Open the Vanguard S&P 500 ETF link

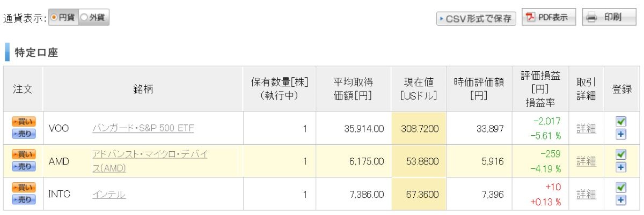pos(143,128)
